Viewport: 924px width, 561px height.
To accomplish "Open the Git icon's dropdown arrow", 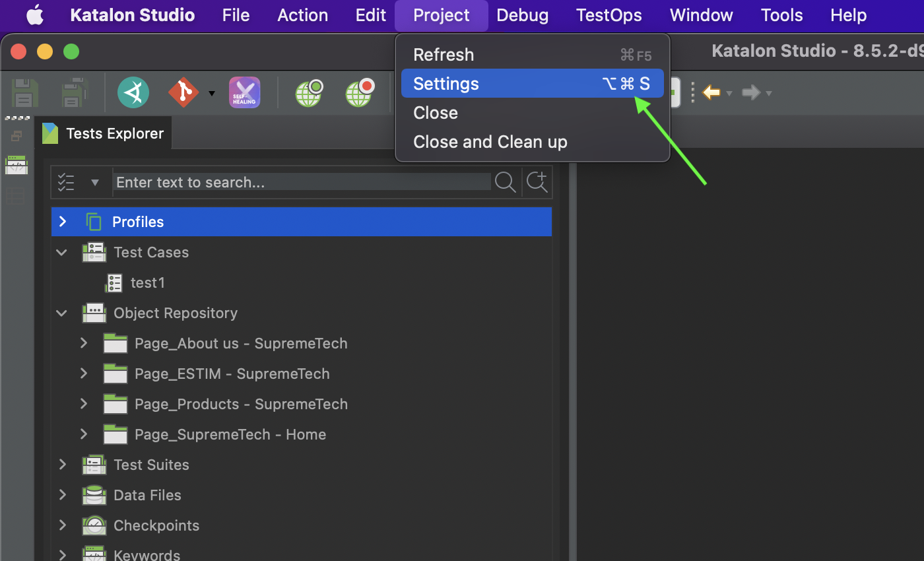I will tap(212, 93).
